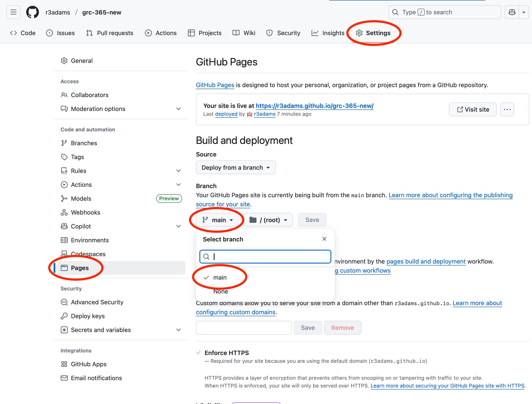Open grc-365-new repository link
The height and width of the screenshot is (404, 532).
point(102,12)
